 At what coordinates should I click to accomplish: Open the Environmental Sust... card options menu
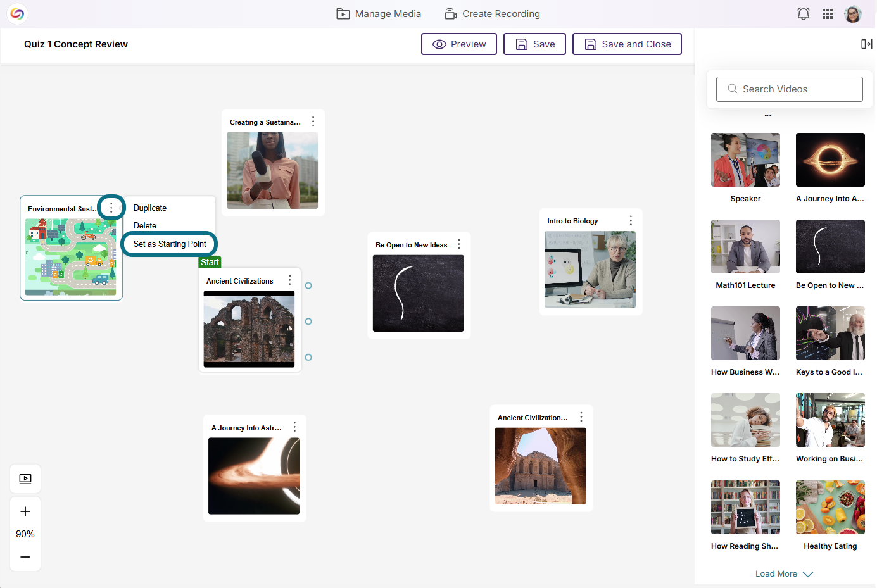pyautogui.click(x=111, y=208)
